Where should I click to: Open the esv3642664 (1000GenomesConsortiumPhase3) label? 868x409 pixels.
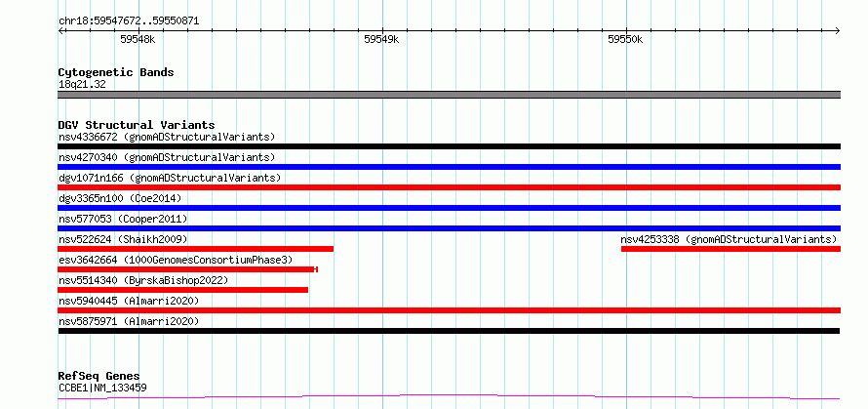click(176, 260)
